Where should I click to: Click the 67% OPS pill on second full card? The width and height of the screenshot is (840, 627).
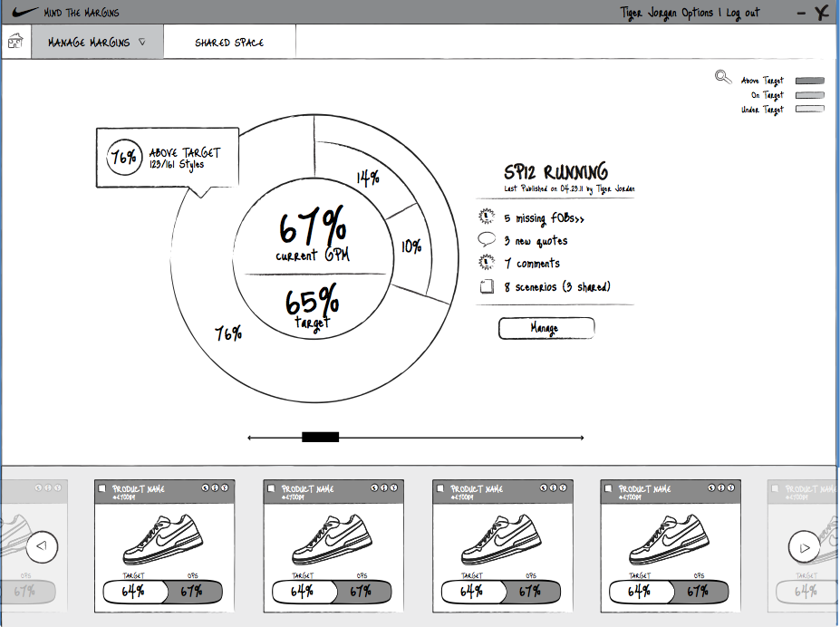361,592
